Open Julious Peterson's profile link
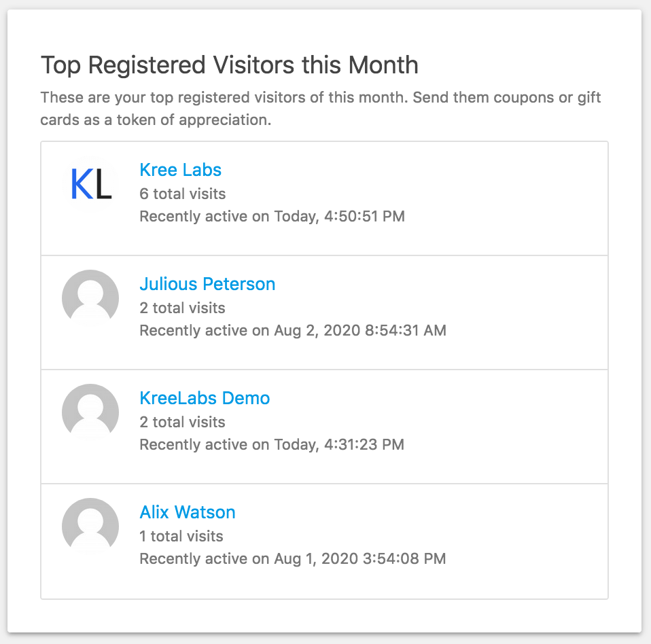Screen dimensions: 651x644 (x=207, y=284)
